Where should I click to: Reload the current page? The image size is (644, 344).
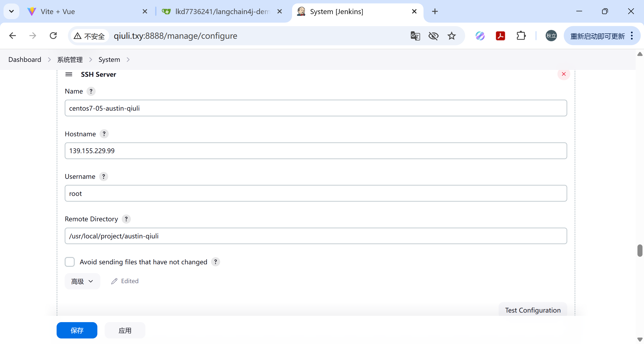pos(53,36)
